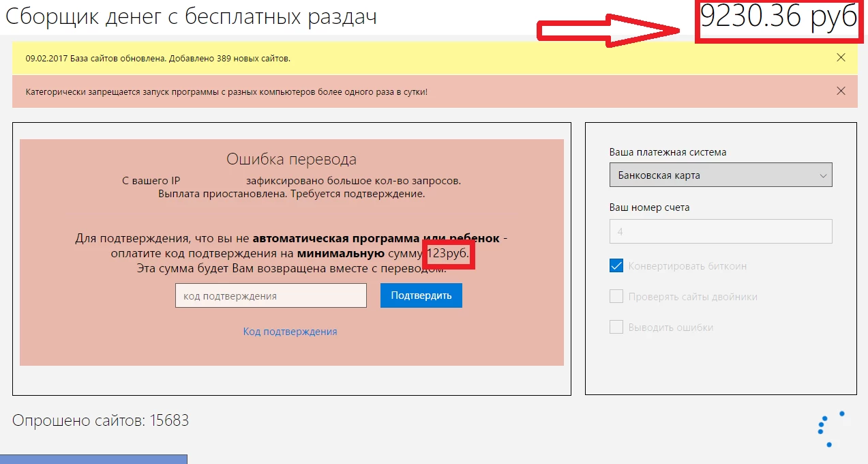Click the blue Подтвердить button
This screenshot has width=868, height=464.
pyautogui.click(x=421, y=296)
